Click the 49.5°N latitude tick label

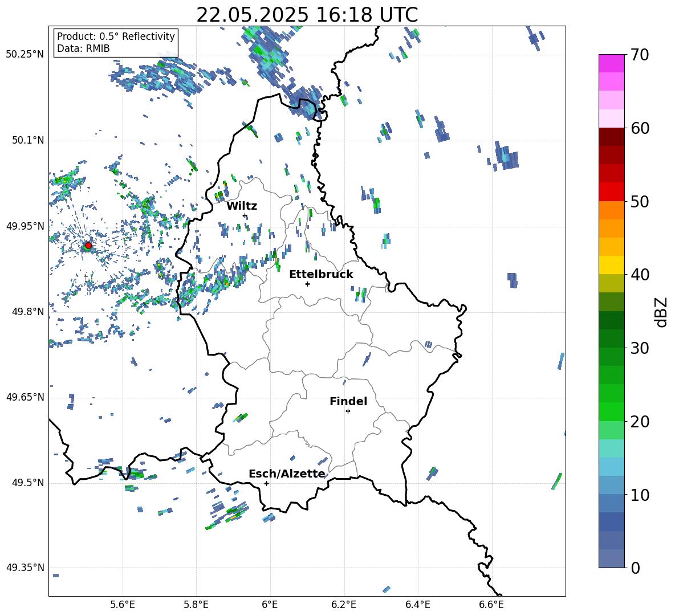coord(27,483)
